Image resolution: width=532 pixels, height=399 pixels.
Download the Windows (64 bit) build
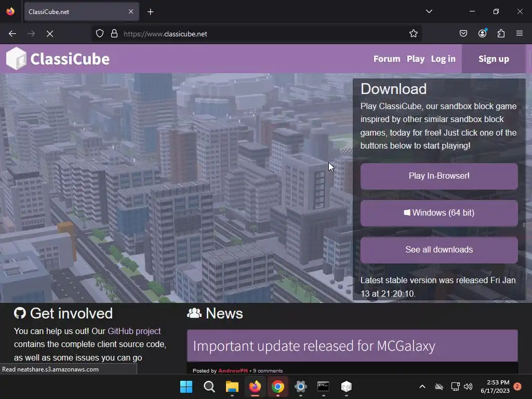[x=439, y=212]
